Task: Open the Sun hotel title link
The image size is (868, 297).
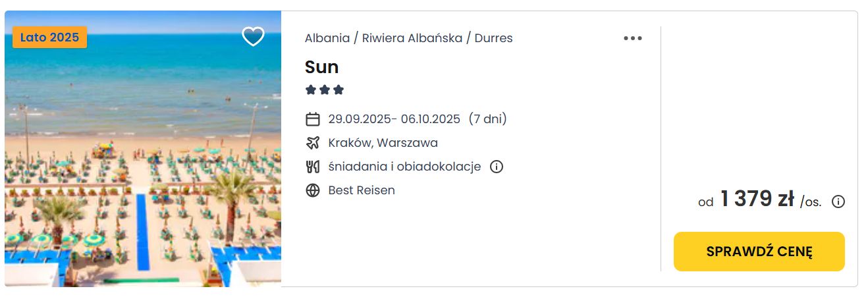Action: tap(321, 67)
